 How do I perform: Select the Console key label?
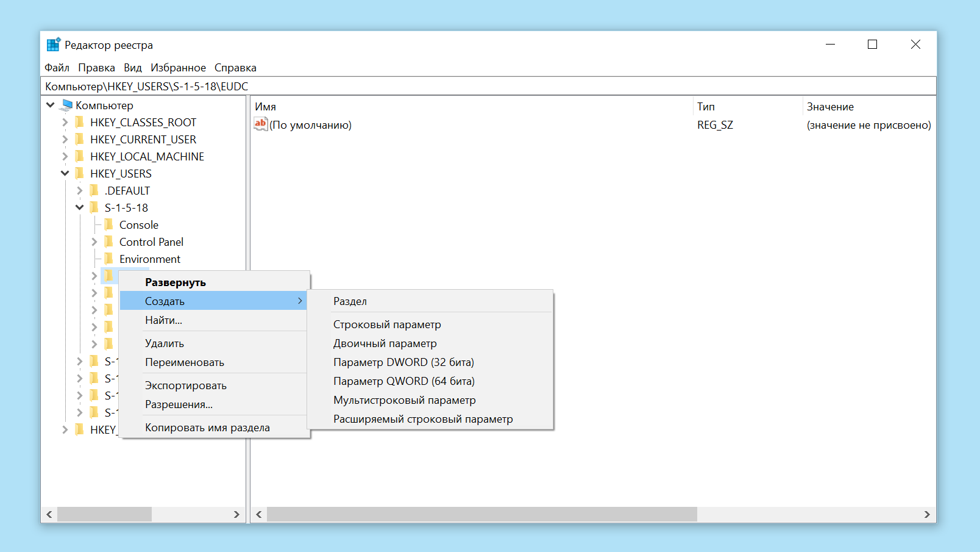[139, 224]
